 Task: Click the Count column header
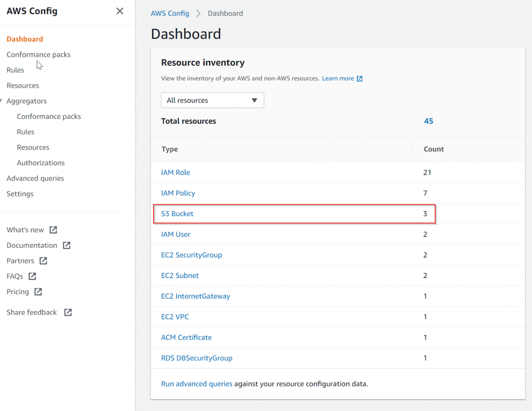pyautogui.click(x=434, y=149)
